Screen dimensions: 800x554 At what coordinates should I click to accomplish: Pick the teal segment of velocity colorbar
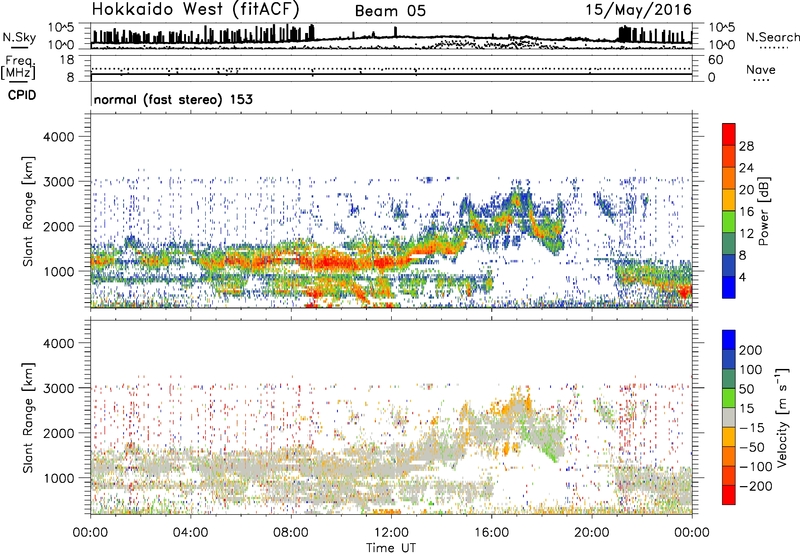[x=729, y=379]
